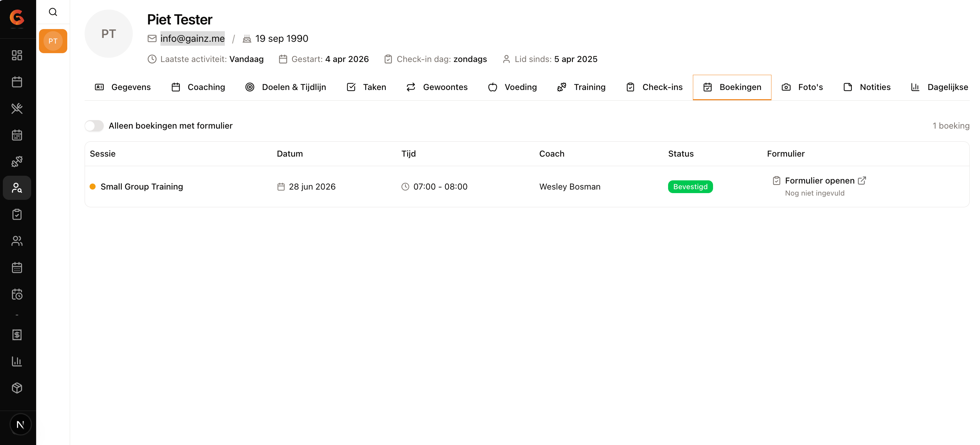Go to the Taken tab
The height and width of the screenshot is (445, 980).
tap(366, 87)
